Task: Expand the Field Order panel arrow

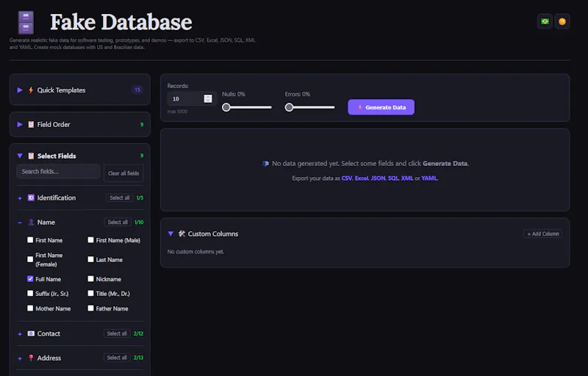Action: tap(20, 124)
